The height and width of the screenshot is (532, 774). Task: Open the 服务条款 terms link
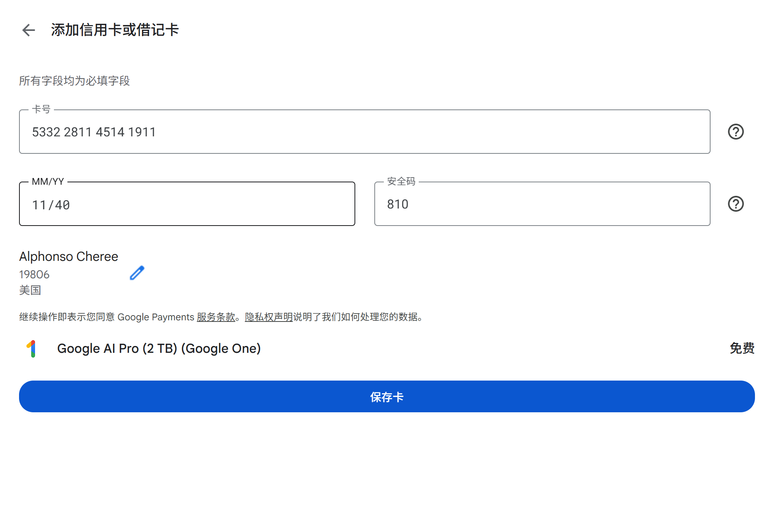[x=216, y=317]
